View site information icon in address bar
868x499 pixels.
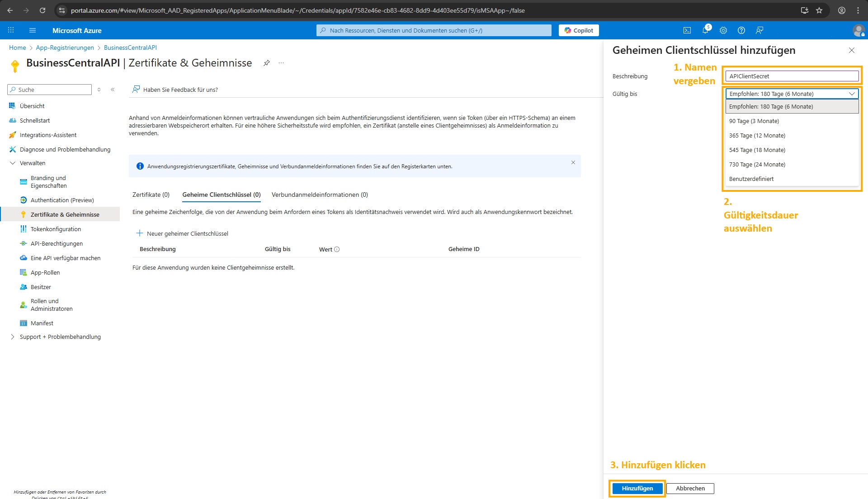pyautogui.click(x=62, y=10)
